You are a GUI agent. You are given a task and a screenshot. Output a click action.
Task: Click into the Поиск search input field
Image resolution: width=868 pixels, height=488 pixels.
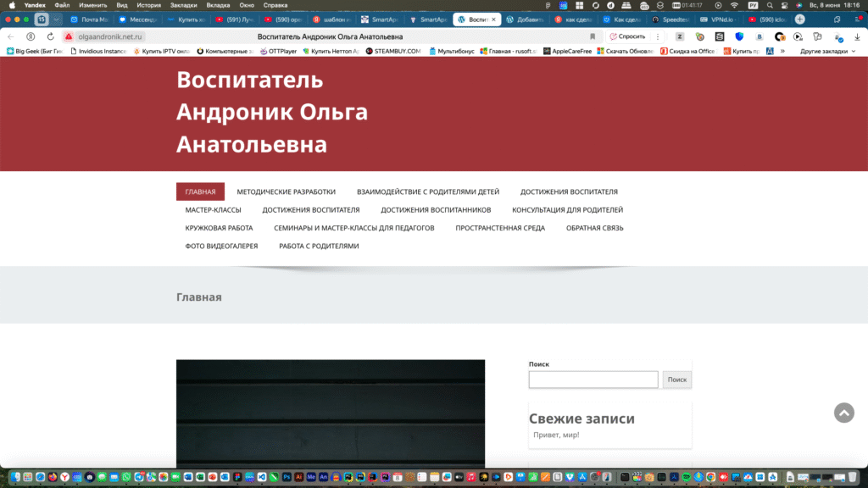593,380
